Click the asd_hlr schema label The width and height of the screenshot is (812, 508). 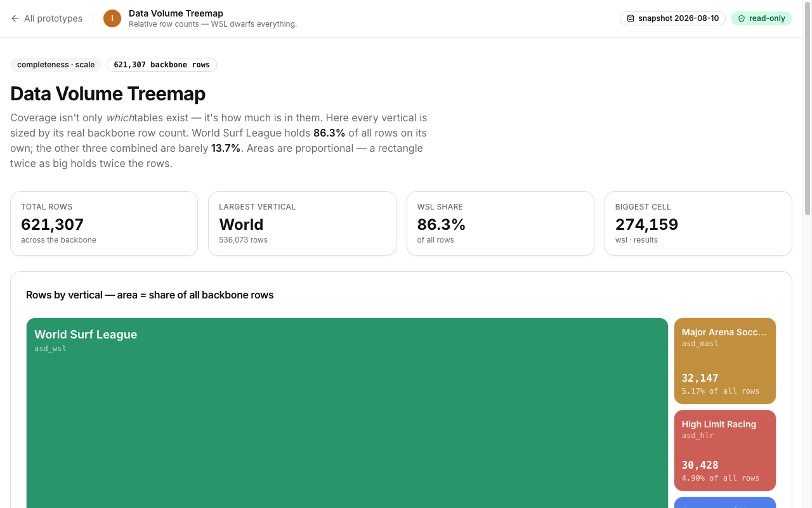point(698,436)
